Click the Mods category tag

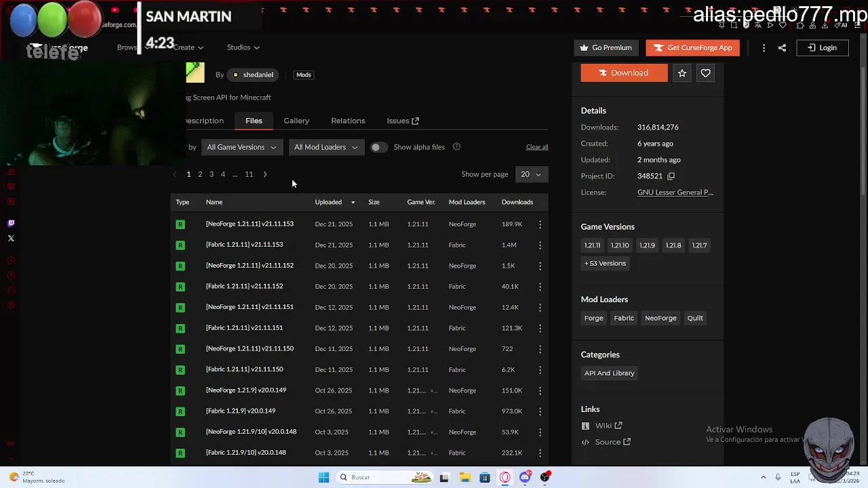304,75
